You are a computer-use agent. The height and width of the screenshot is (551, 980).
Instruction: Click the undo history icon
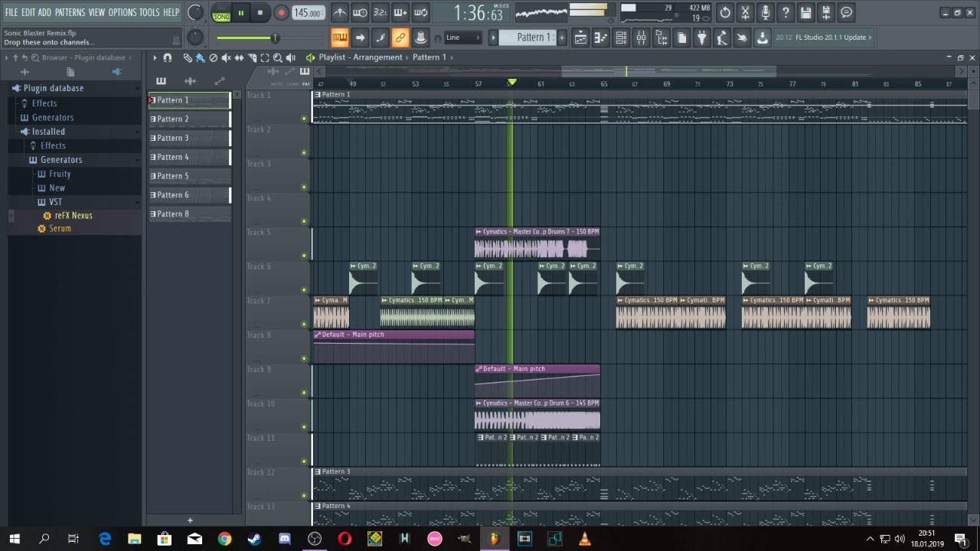coord(725,12)
